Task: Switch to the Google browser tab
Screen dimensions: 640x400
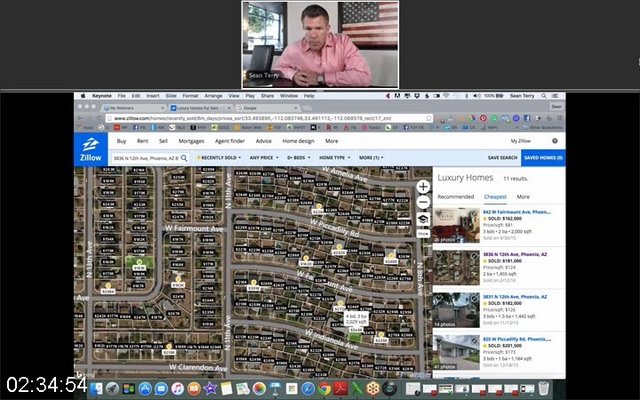Action: (x=267, y=108)
